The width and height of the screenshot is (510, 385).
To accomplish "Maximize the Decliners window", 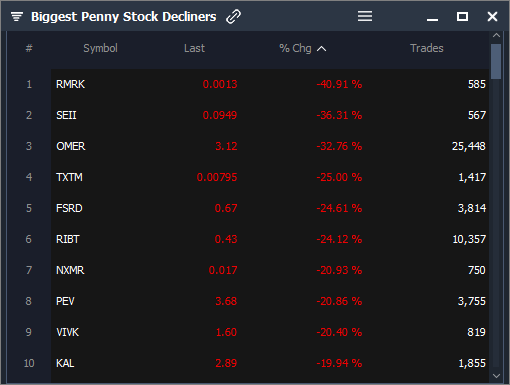I will [x=462, y=16].
